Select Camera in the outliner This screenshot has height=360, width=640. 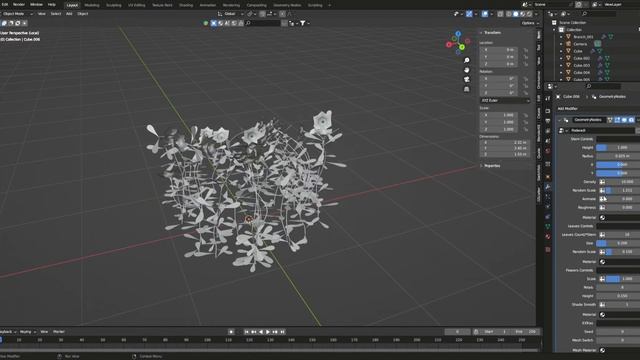coord(580,44)
